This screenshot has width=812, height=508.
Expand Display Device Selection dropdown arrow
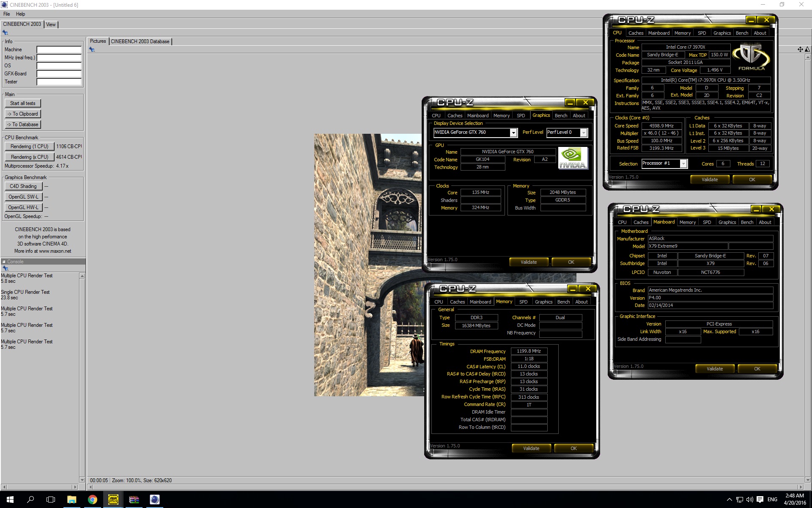[513, 133]
